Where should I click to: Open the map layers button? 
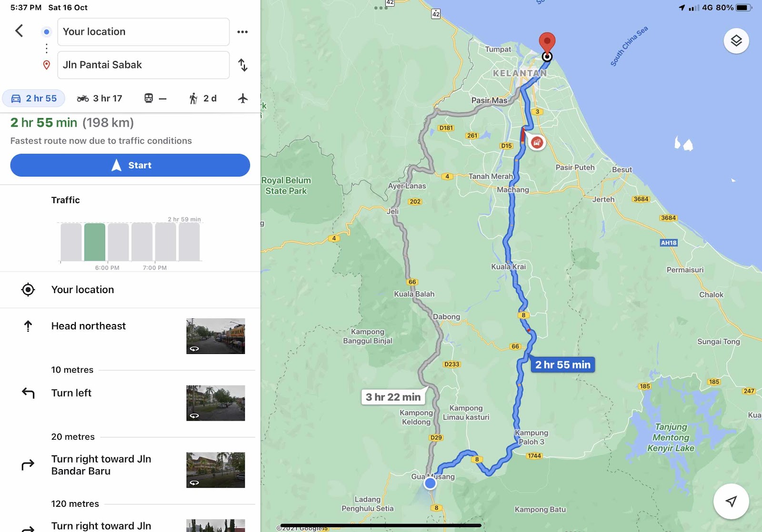point(736,41)
